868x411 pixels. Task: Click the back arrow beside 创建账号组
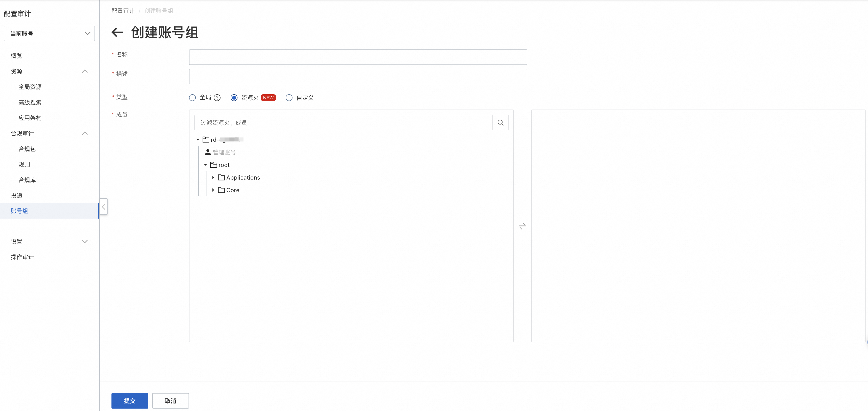coord(117,33)
